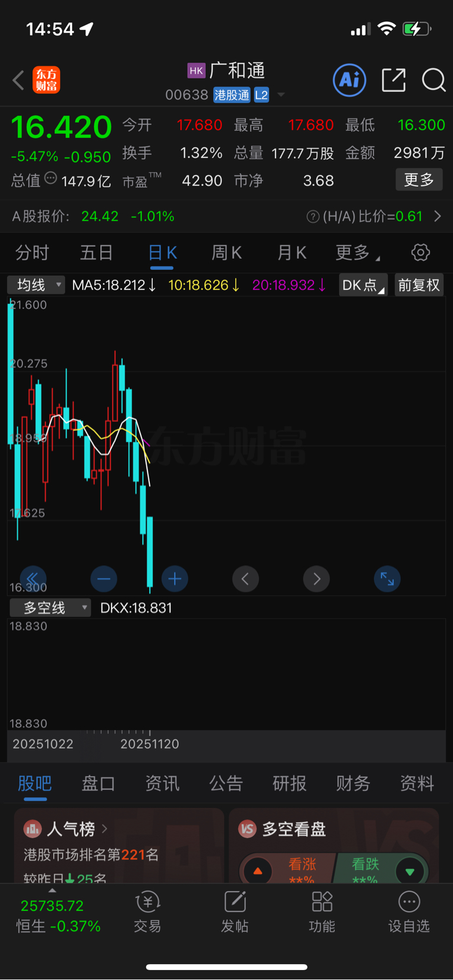Screen dimensions: 453x980
Task: Tap the H/A ratio help icon
Action: (x=313, y=217)
